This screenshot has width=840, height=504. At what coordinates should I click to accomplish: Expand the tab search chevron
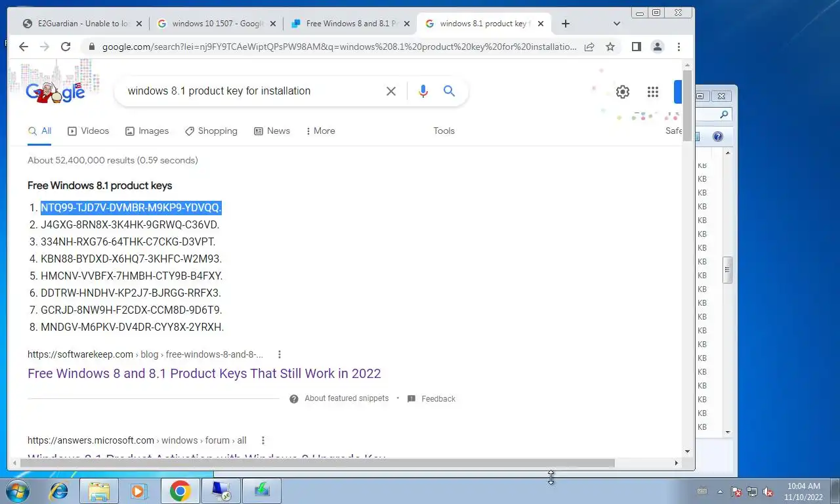coord(616,24)
